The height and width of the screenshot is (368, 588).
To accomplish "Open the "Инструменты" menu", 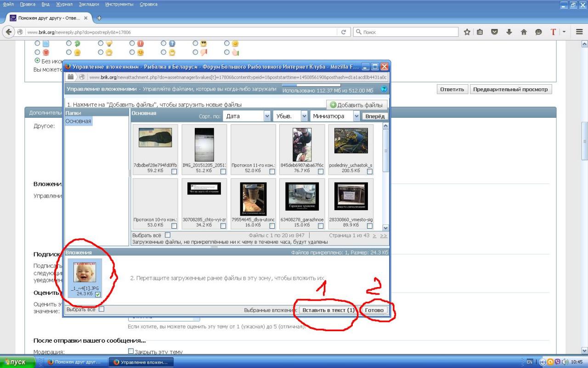I will [119, 4].
